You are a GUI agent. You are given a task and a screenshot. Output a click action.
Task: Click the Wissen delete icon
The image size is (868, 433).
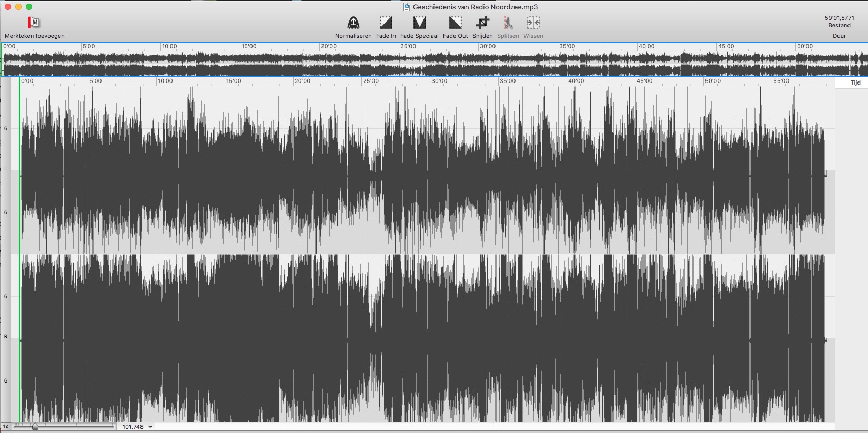point(533,23)
